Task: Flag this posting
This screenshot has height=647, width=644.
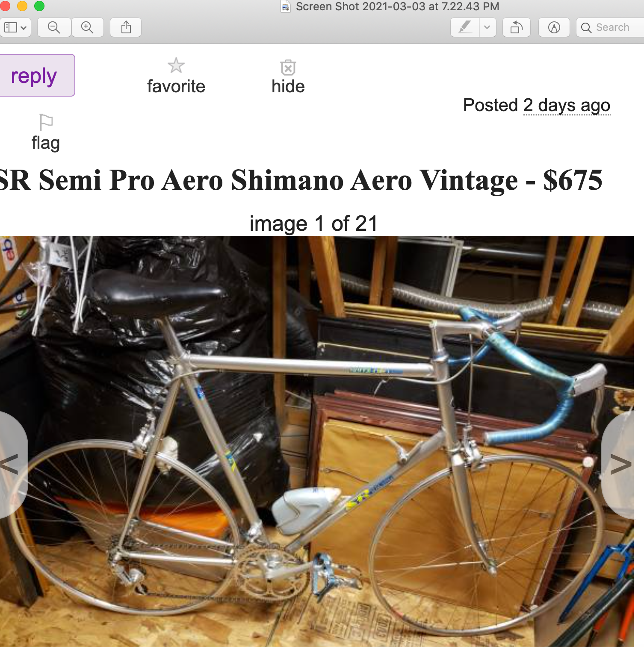Action: pyautogui.click(x=45, y=132)
